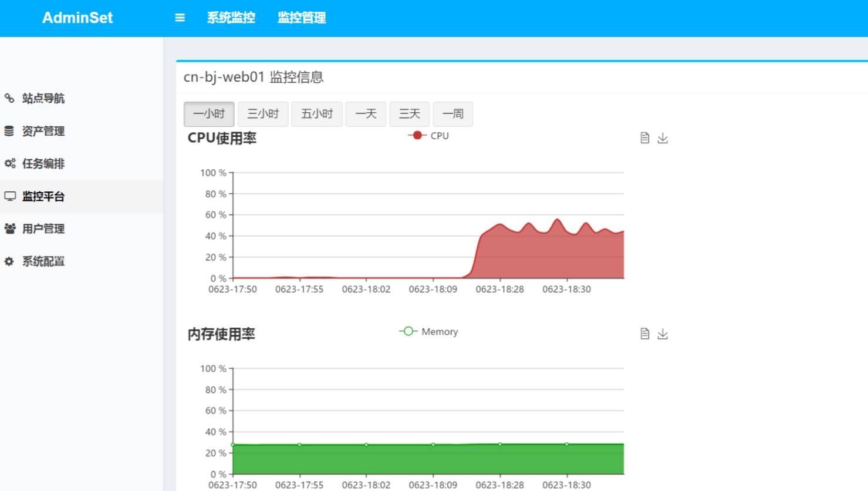Click the monitor icon beside 监控平台

click(x=10, y=196)
